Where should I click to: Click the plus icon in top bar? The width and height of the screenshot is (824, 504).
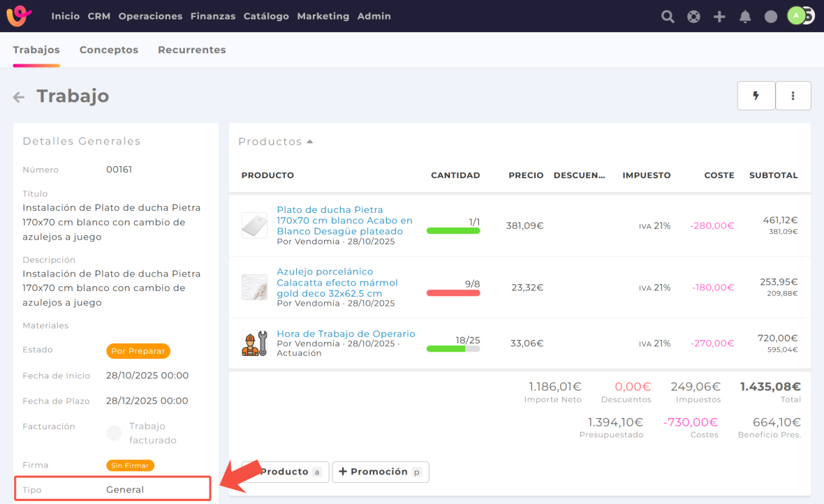719,16
